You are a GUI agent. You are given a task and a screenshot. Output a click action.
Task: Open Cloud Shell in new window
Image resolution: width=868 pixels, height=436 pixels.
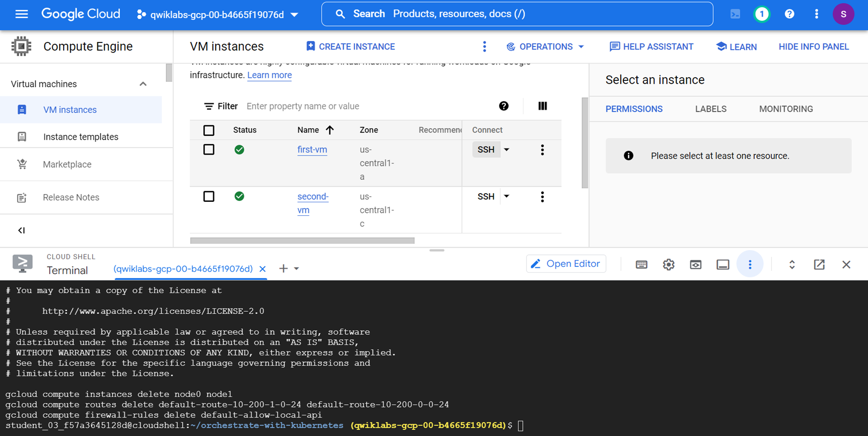(x=819, y=264)
